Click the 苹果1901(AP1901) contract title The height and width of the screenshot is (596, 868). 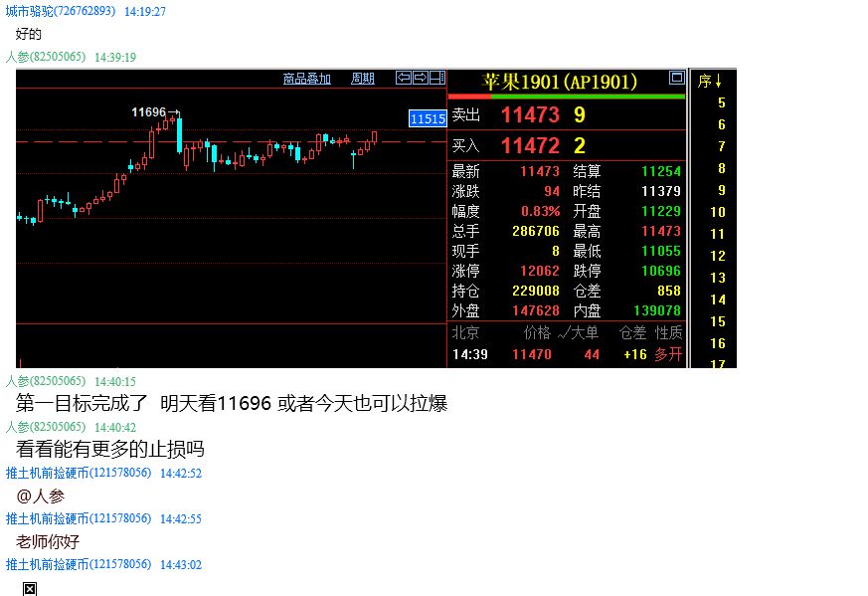click(559, 82)
